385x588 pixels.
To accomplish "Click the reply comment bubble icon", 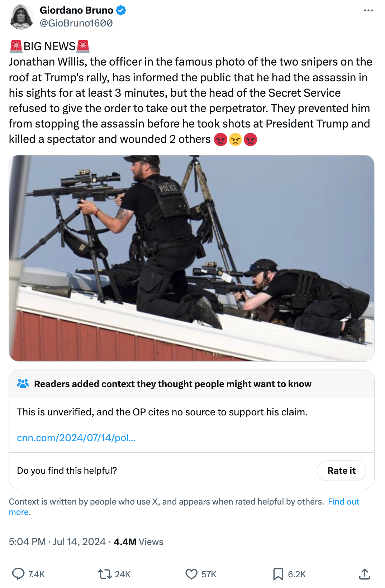I will coord(18,574).
